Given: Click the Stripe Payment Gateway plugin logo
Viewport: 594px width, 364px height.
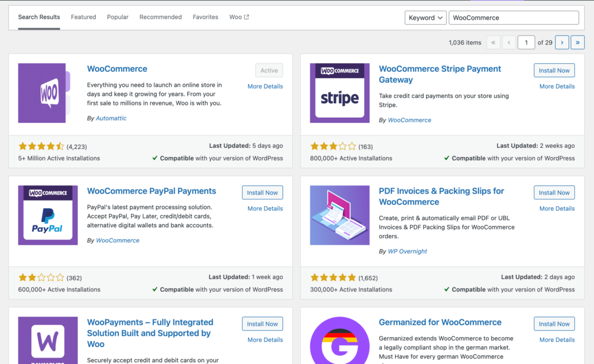Looking at the screenshot, I should (339, 93).
